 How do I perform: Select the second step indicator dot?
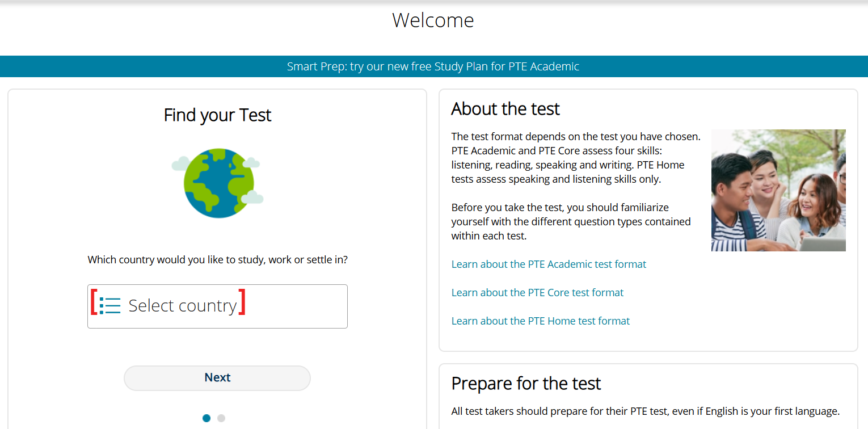pyautogui.click(x=221, y=418)
